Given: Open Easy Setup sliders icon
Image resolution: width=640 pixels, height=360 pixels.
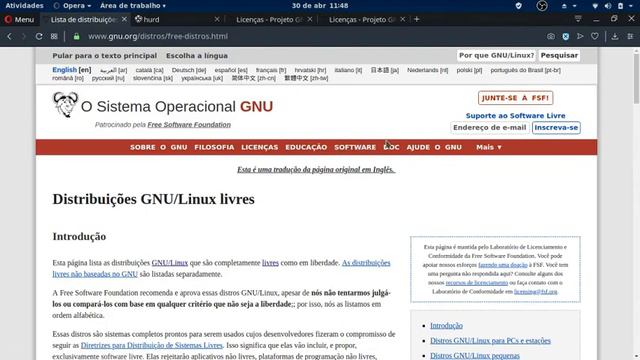Looking at the screenshot, I should pos(630,36).
